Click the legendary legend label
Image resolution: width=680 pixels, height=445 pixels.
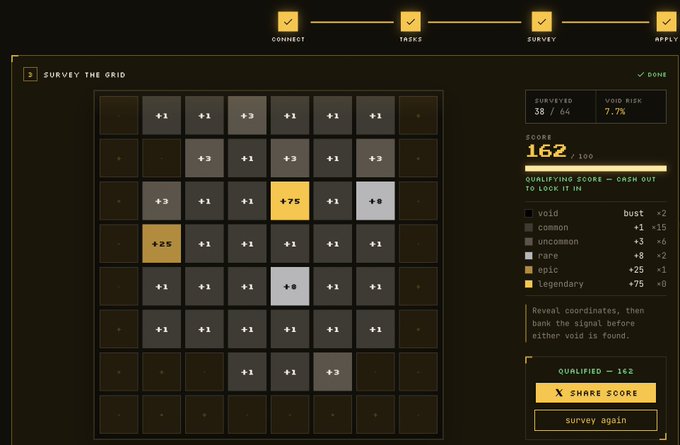(560, 284)
